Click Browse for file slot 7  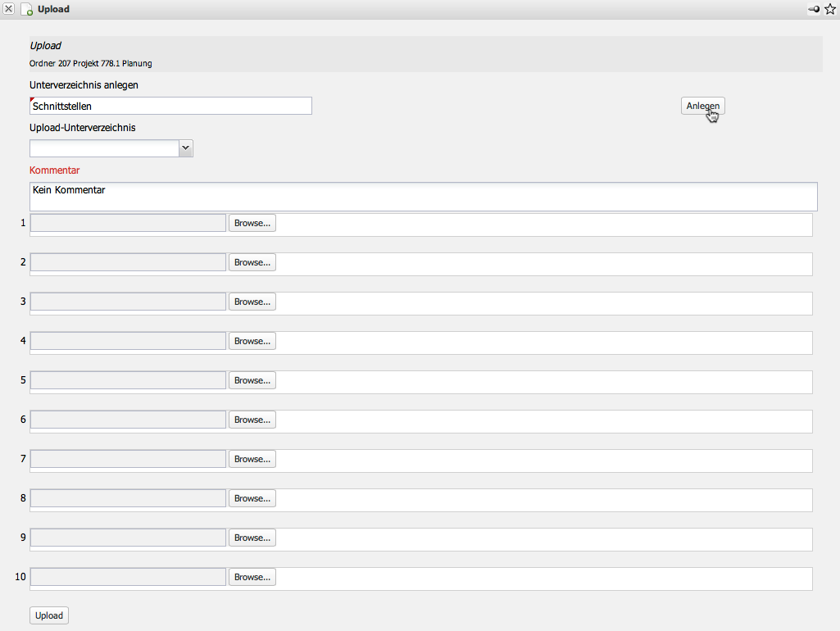pyautogui.click(x=252, y=459)
